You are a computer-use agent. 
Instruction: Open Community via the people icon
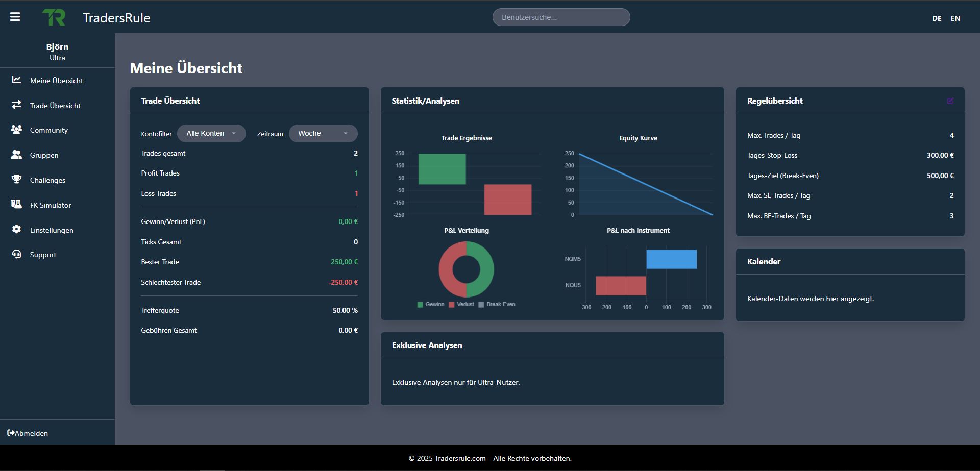coord(16,130)
